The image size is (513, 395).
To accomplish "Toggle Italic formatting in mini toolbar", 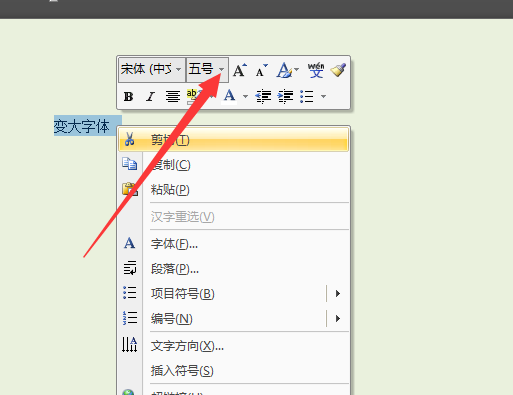I will pos(150,97).
